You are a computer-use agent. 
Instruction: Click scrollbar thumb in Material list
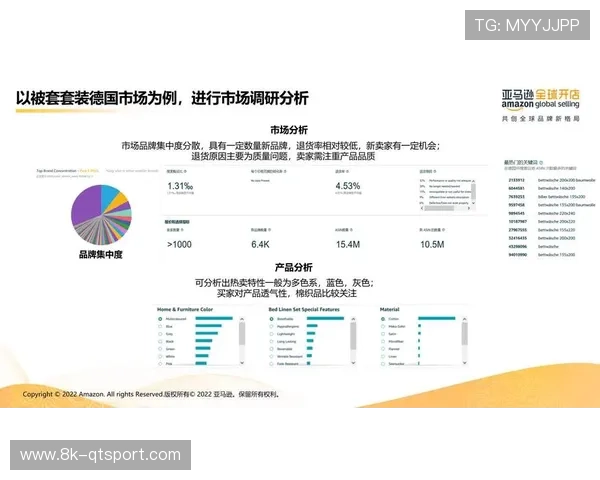[x=465, y=334]
